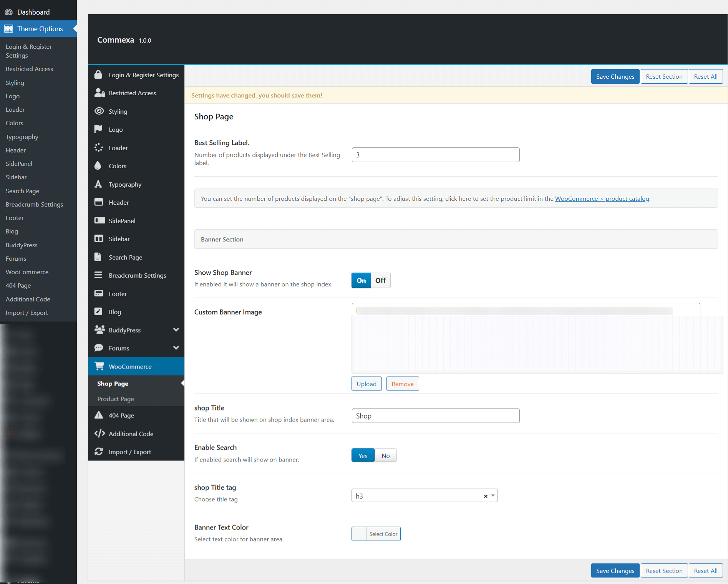728x584 pixels.
Task: Click the top Save Changes button
Action: click(x=615, y=76)
